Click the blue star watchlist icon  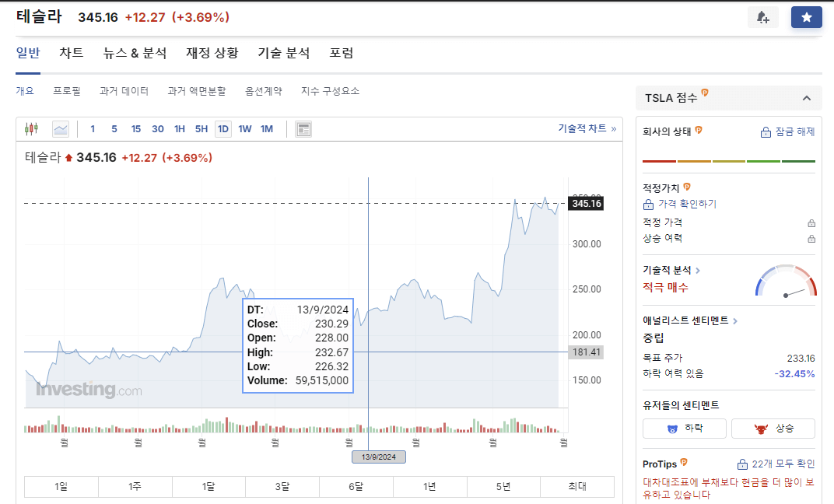click(x=807, y=16)
